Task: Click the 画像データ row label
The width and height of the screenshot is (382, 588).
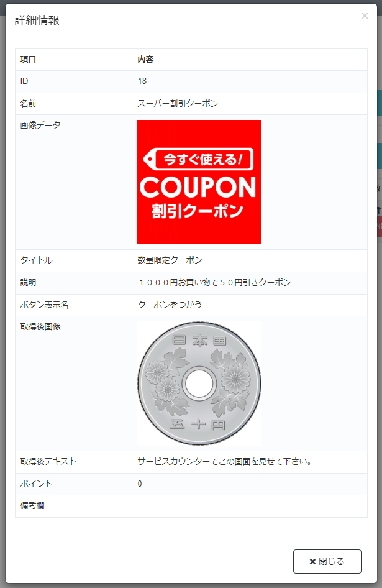Action: click(x=40, y=126)
